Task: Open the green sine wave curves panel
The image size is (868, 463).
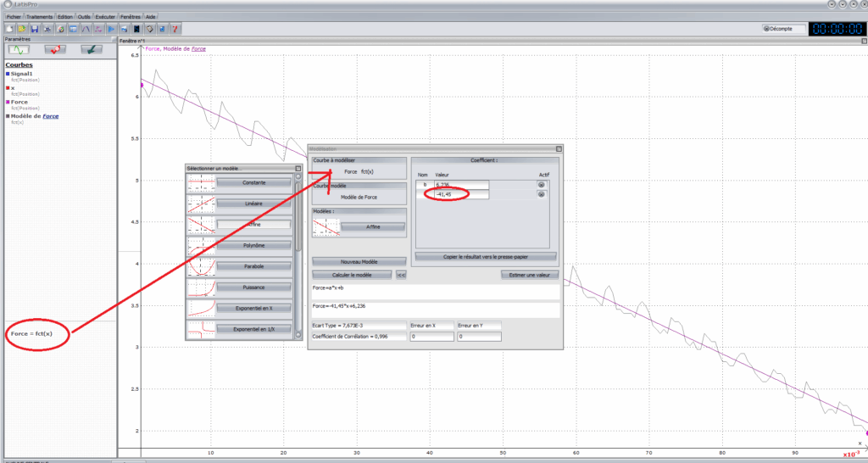Action: coord(19,50)
